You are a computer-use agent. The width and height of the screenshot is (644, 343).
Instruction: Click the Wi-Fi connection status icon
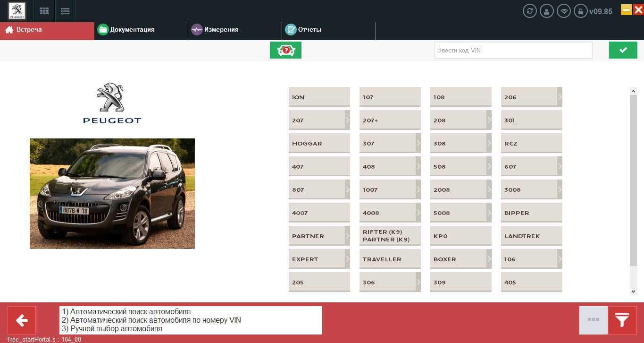click(x=564, y=11)
